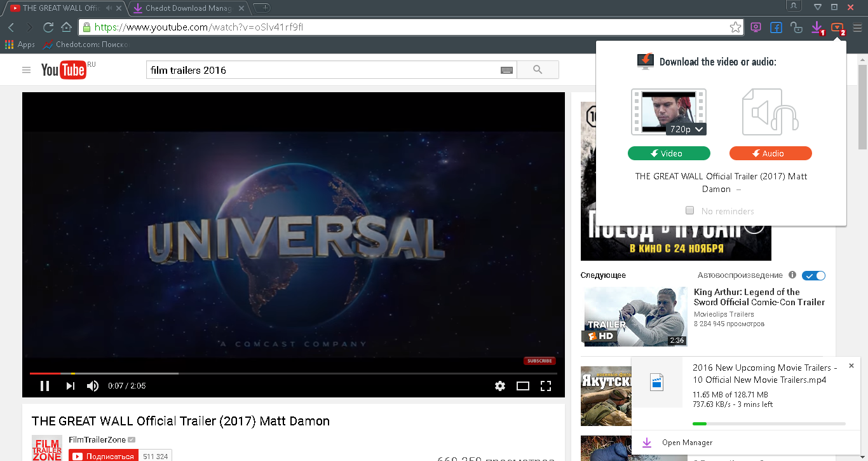Close THE GREAT WALL tab
Image resolution: width=868 pixels, height=461 pixels.
tap(119, 8)
